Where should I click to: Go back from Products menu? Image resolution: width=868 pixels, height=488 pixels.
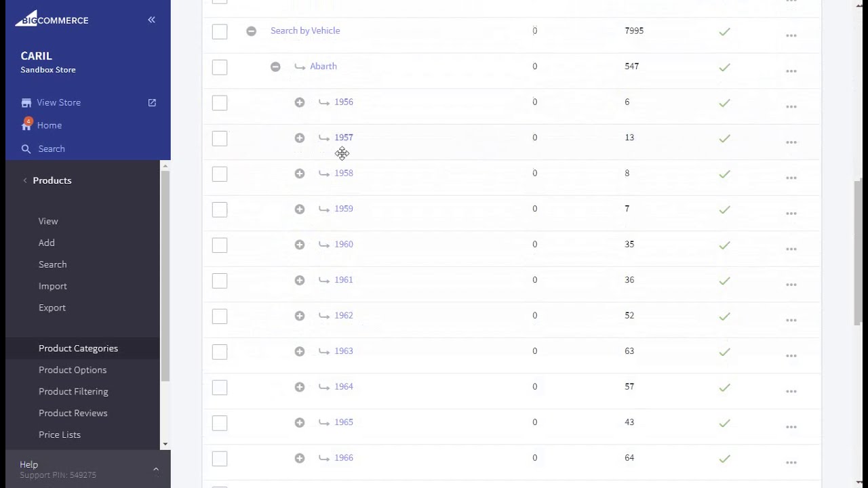pos(25,180)
